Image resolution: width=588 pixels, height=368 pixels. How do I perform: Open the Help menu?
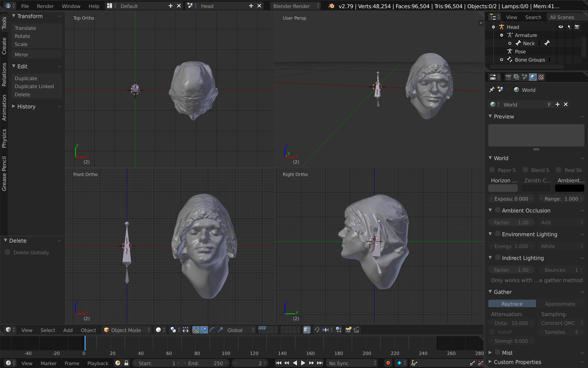94,6
